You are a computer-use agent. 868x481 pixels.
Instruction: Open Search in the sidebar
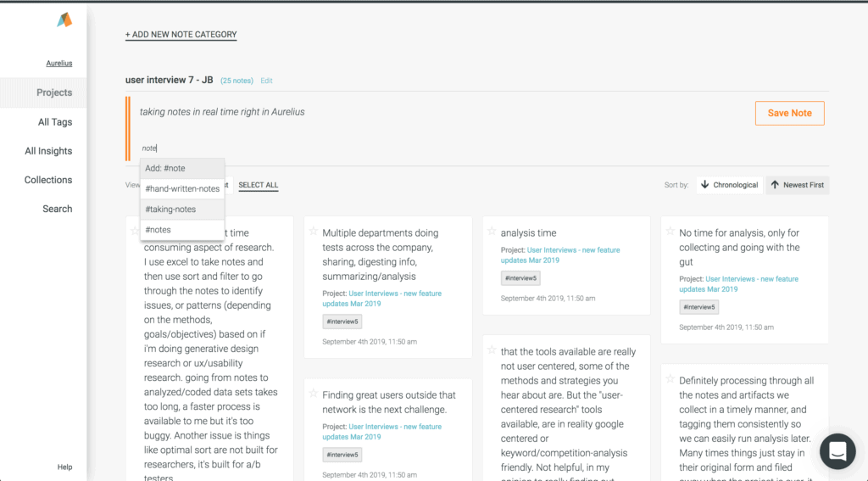[x=58, y=209]
